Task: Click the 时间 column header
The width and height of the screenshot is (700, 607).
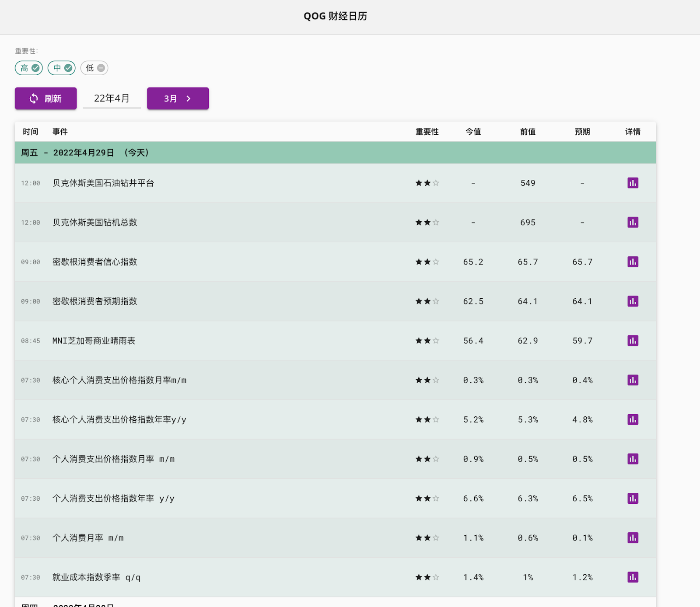Action: coord(31,132)
